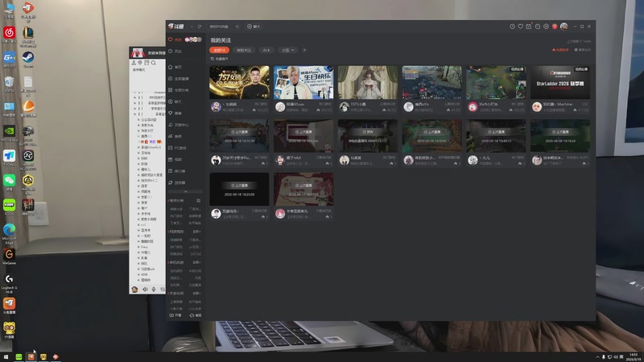
Task: Open the StarLadder 2026 stream thumbnail
Action: tap(559, 83)
